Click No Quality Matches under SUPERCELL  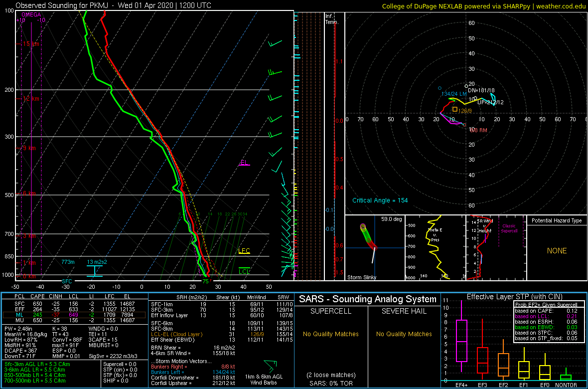pos(331,334)
